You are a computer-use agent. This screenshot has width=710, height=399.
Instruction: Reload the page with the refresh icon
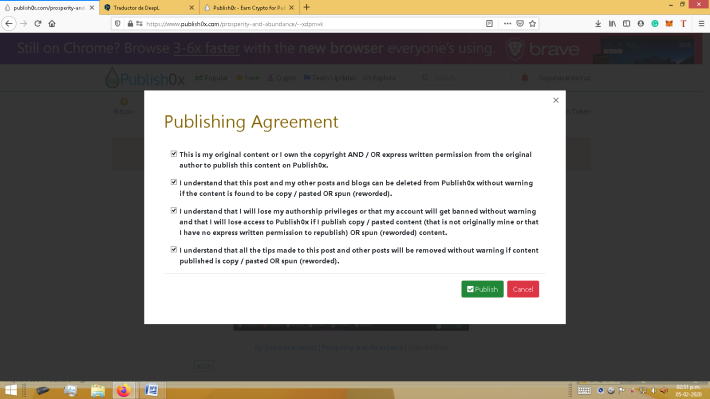coord(38,24)
